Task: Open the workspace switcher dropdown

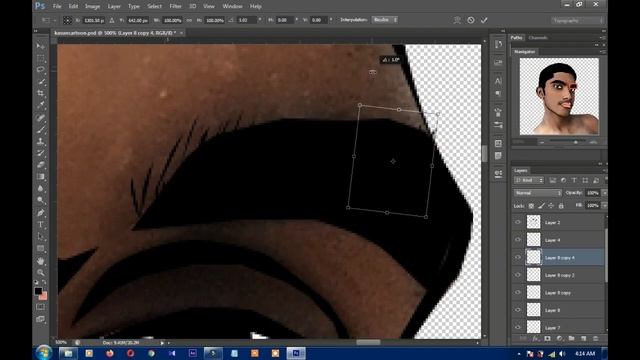Action: (577, 20)
